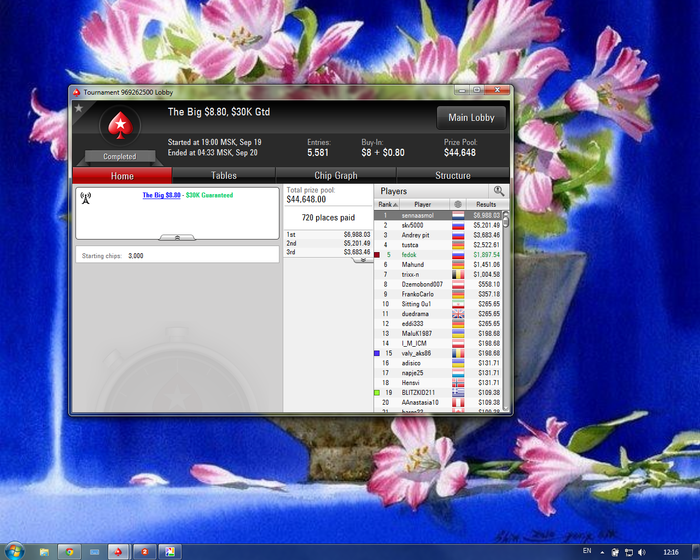Click the green color tag beside BLITZKID211
This screenshot has width=700, height=560.
click(x=377, y=393)
